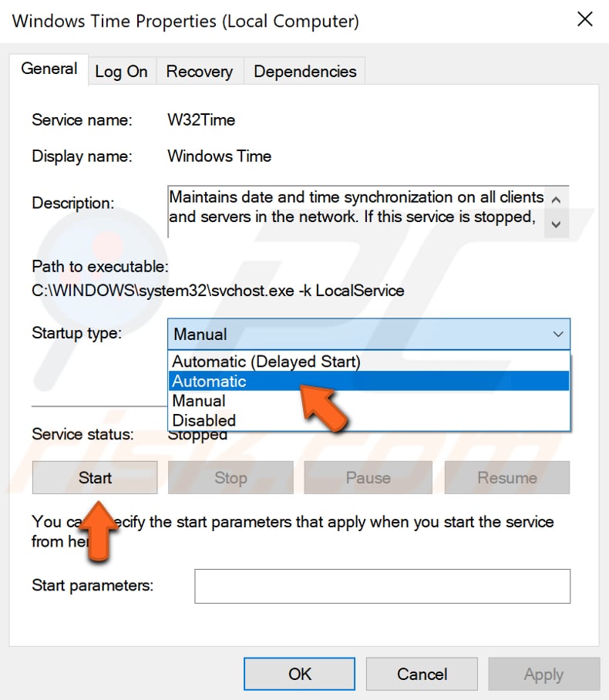Switch to the General tab
The image size is (609, 700).
pyautogui.click(x=49, y=69)
